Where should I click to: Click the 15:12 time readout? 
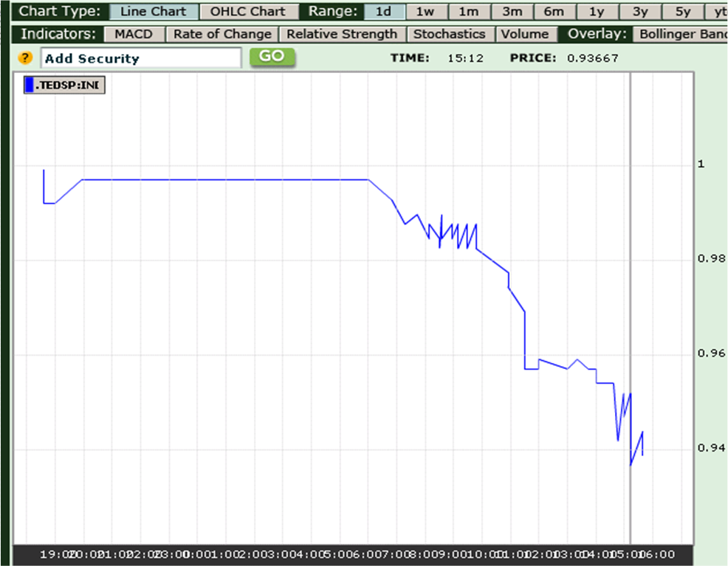[465, 58]
